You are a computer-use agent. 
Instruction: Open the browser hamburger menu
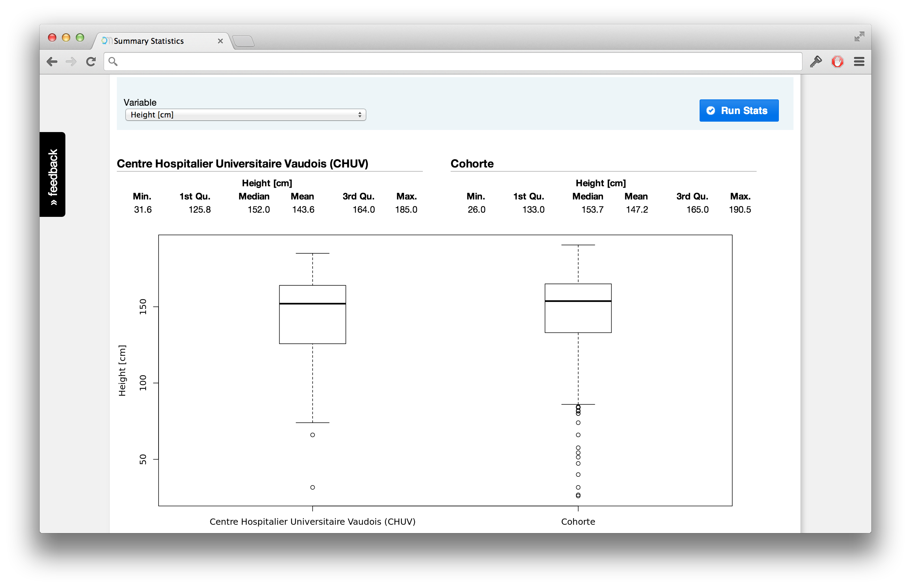pos(859,62)
